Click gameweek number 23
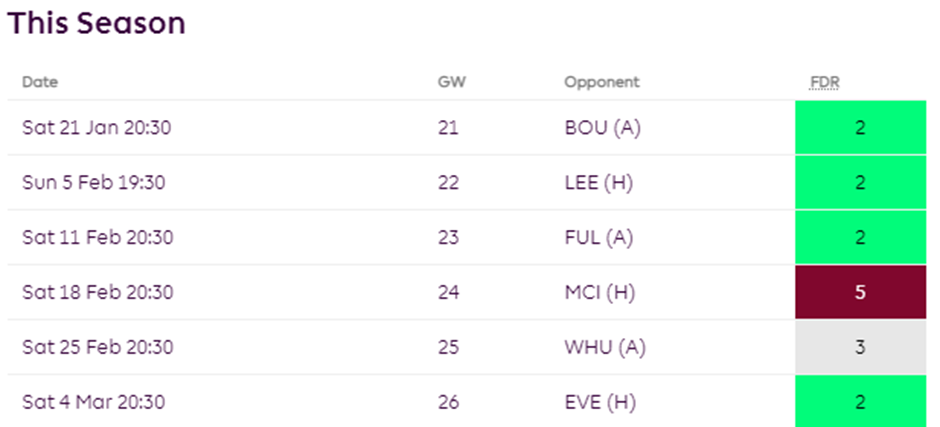This screenshot has width=940, height=427. pos(448,237)
